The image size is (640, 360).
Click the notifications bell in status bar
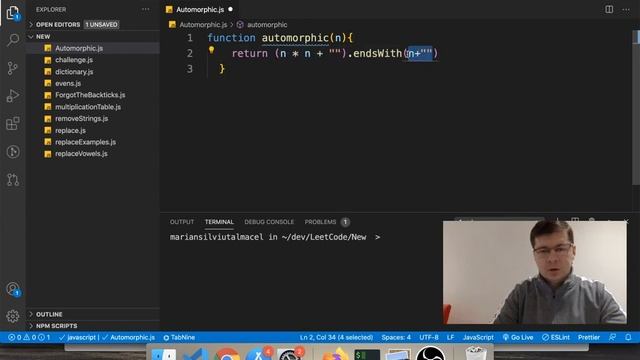point(628,337)
